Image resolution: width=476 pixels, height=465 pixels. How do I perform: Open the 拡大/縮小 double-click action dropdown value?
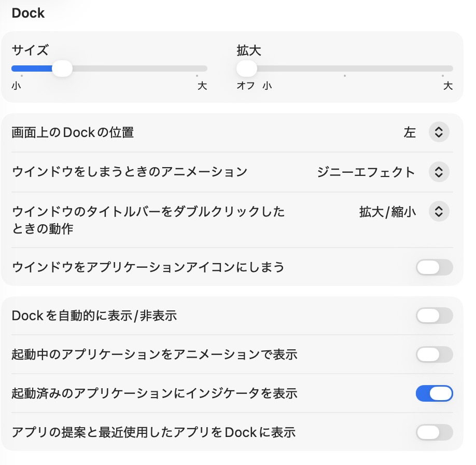tap(387, 211)
